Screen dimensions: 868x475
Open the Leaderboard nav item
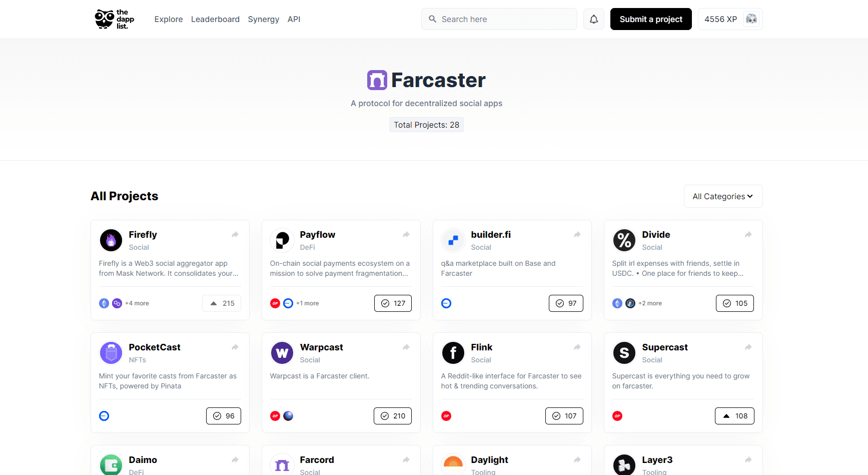click(215, 19)
